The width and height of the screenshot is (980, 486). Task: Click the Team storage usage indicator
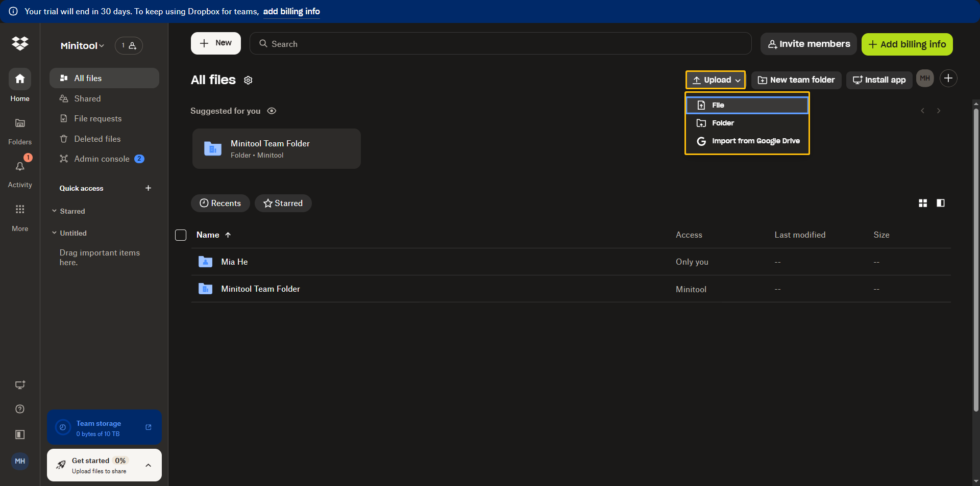(x=99, y=427)
